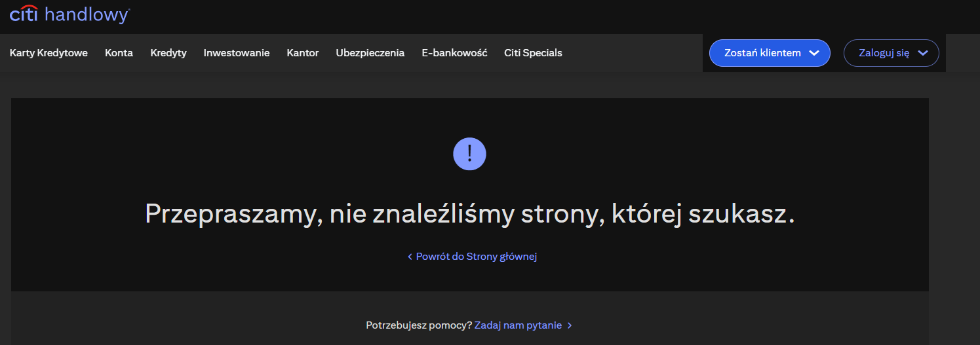
Task: Expand the Zostań klientem dropdown arrow
Action: [x=814, y=54]
